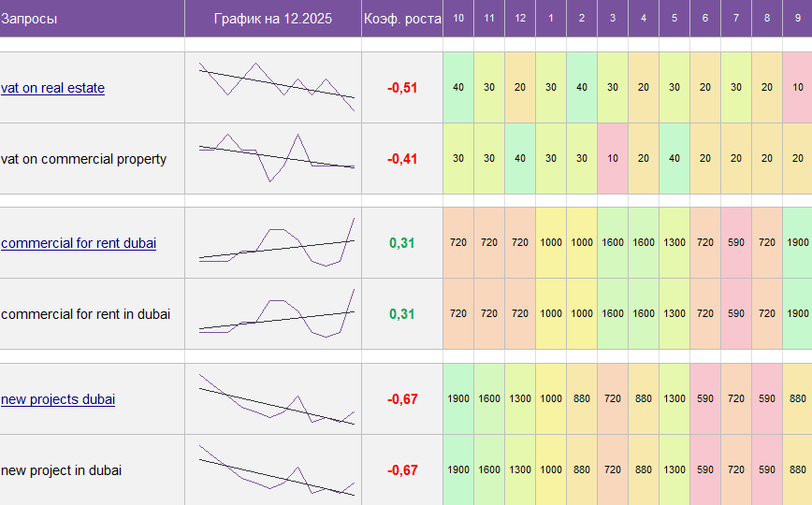Screen dimensions: 812x505
Task: Select the month 9 column header
Action: tap(797, 18)
